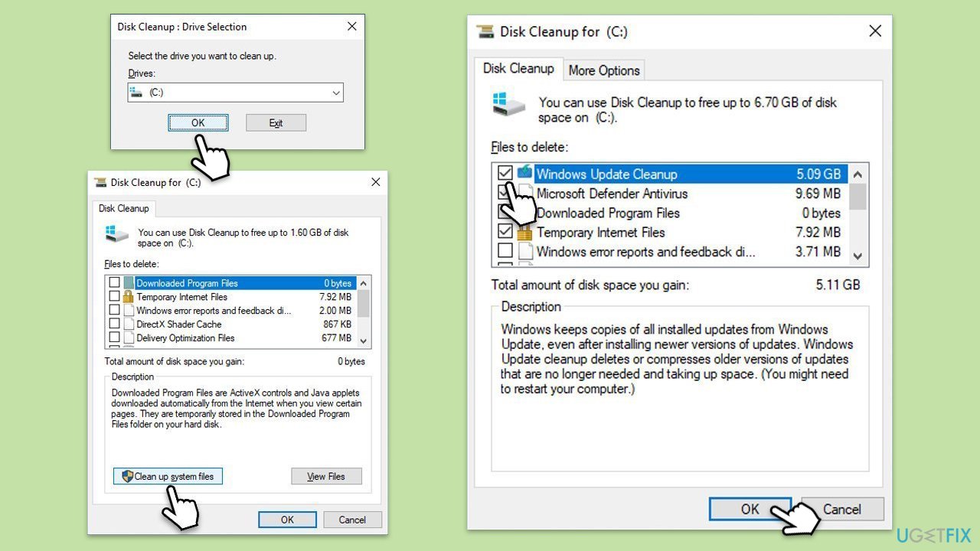The width and height of the screenshot is (980, 551).
Task: Click Clean up system files button
Action: (168, 476)
